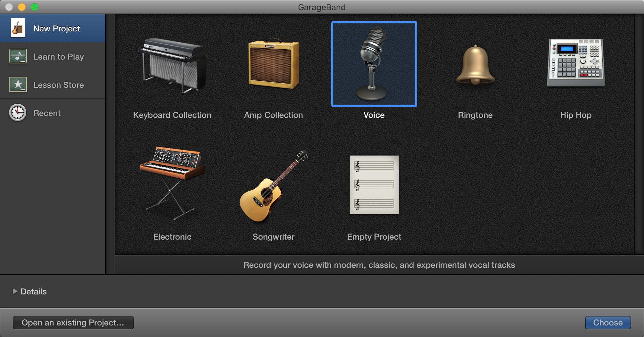Select the guitar icon beside New Project

(18, 28)
